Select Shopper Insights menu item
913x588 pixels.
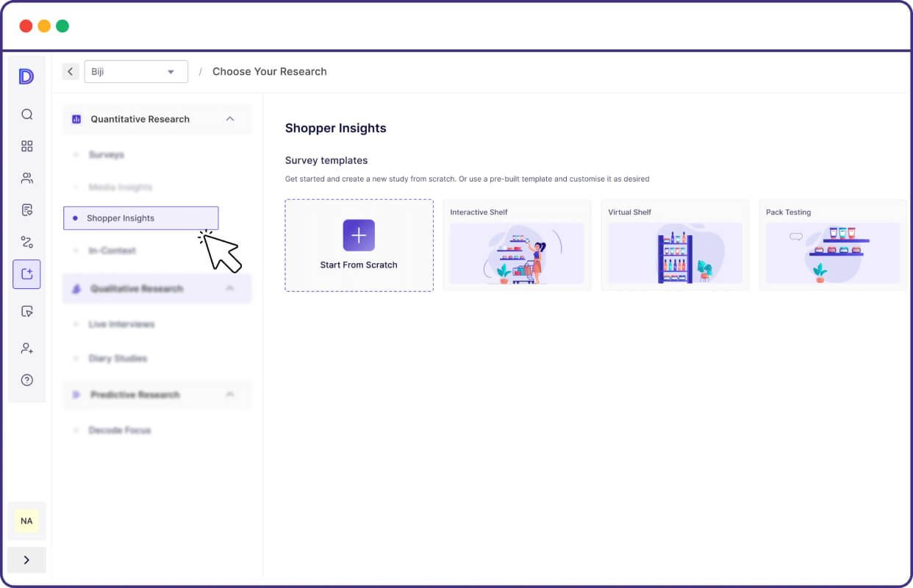[x=141, y=218]
